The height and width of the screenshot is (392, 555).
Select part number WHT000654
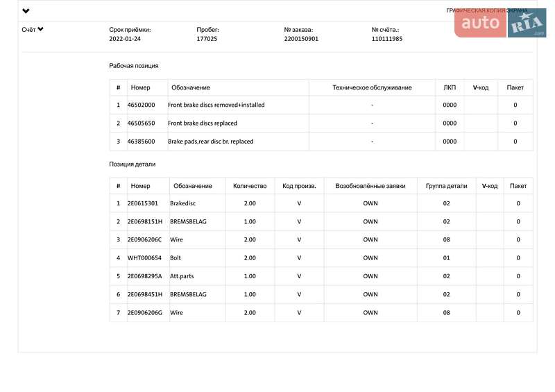pyautogui.click(x=144, y=258)
